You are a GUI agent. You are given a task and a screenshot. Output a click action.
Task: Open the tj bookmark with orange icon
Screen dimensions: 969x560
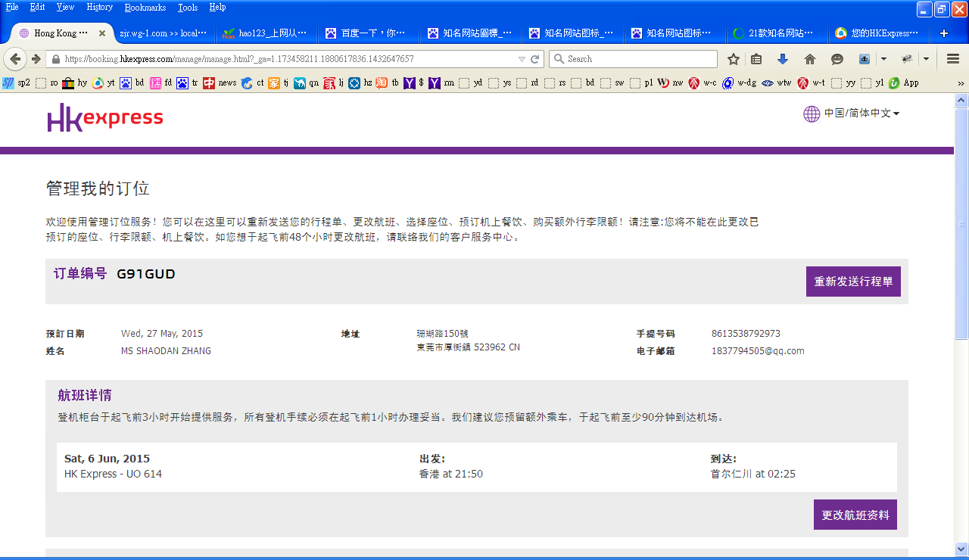tap(279, 83)
